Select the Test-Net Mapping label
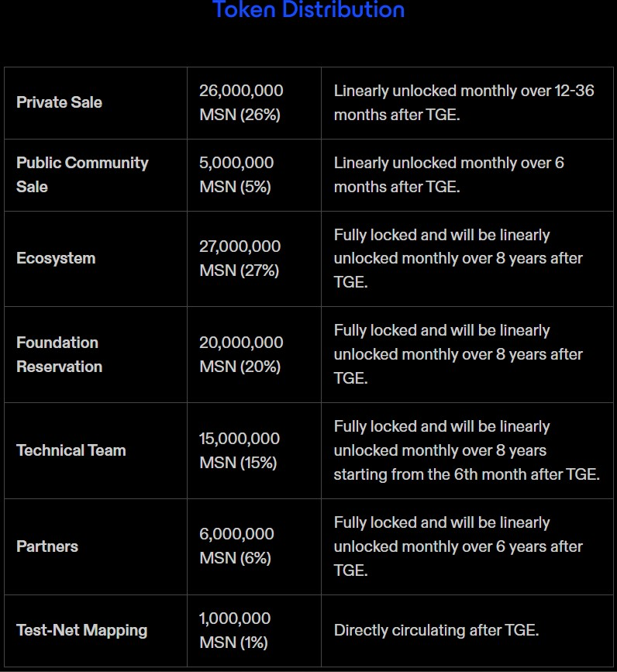This screenshot has width=617, height=672. (81, 630)
